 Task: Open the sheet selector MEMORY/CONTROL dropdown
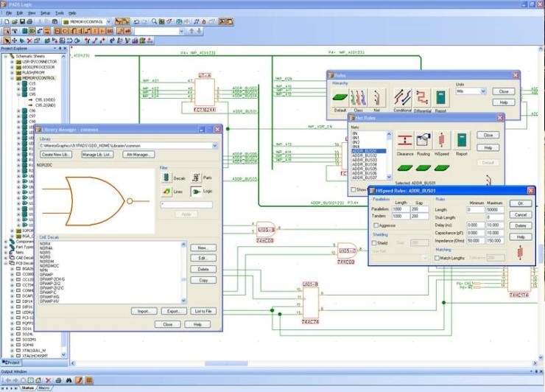pos(109,21)
